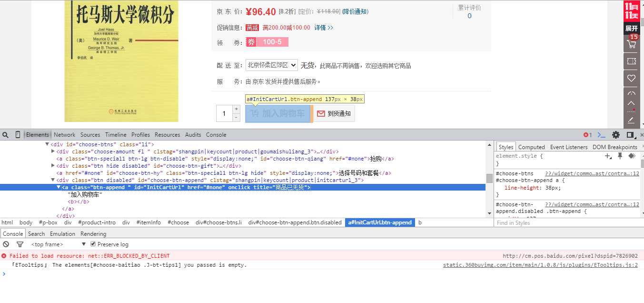Switch to the Timeline panel tab
Screen dimensions: 644x303
click(x=116, y=135)
